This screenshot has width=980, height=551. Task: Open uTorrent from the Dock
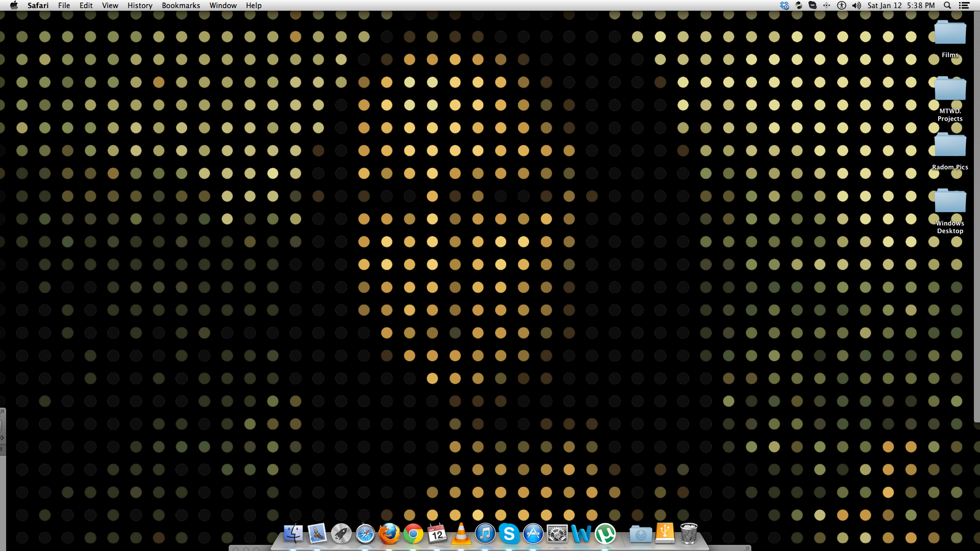coord(605,534)
